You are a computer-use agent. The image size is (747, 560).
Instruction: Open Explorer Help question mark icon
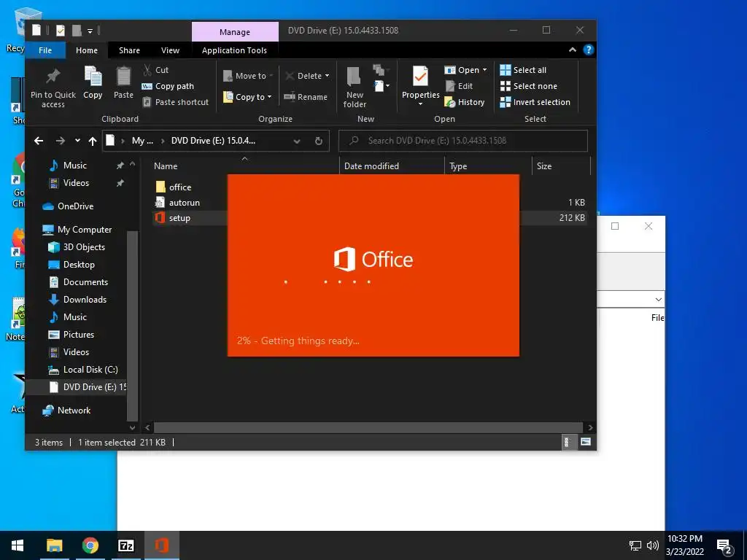pyautogui.click(x=589, y=50)
